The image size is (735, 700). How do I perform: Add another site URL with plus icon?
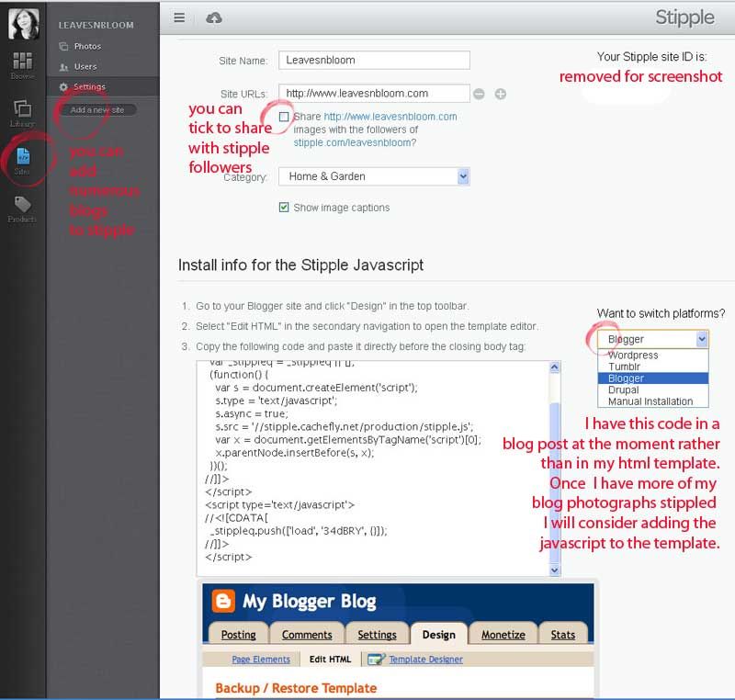pyautogui.click(x=501, y=94)
